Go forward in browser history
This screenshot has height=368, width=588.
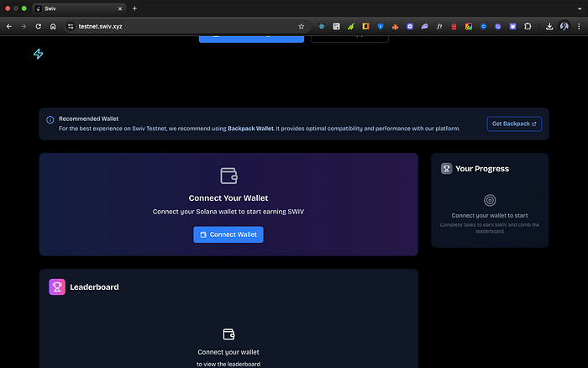24,26
